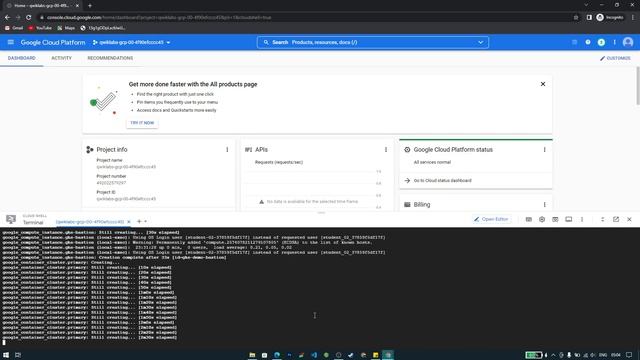The width and height of the screenshot is (640, 360).
Task: Click the Try It Now button
Action: tap(142, 123)
